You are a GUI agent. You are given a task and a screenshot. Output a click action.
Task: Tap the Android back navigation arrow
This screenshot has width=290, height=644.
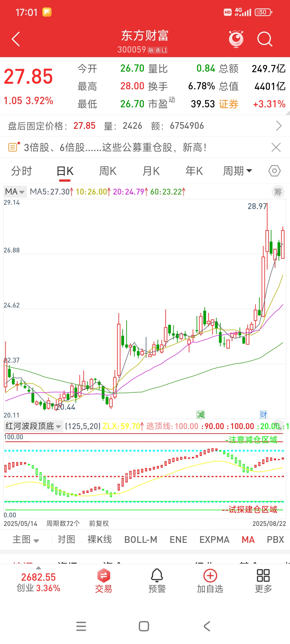point(207,626)
